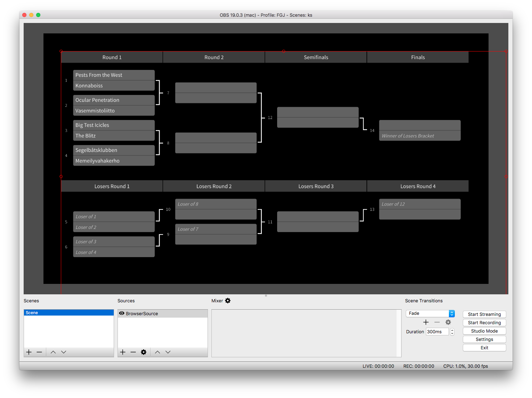Open transition properties gear in Scene Transitions

tap(448, 322)
